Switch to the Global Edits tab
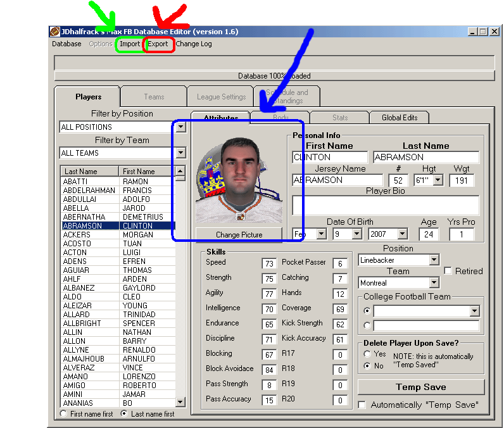504x428 pixels. coord(400,118)
